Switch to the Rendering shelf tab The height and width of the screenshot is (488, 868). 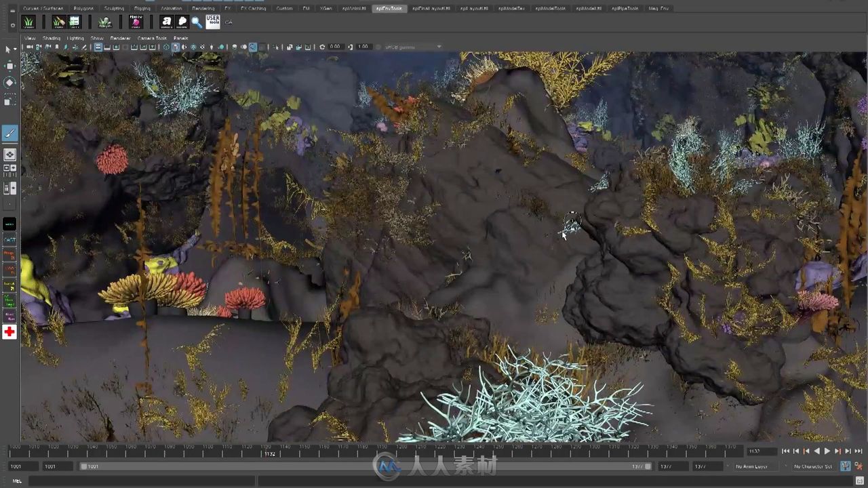[203, 8]
